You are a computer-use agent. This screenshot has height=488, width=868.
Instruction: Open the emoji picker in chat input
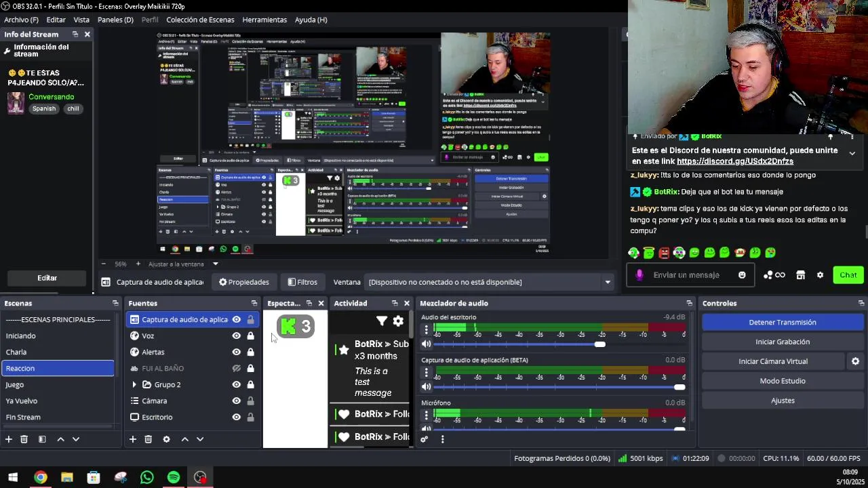(x=742, y=275)
